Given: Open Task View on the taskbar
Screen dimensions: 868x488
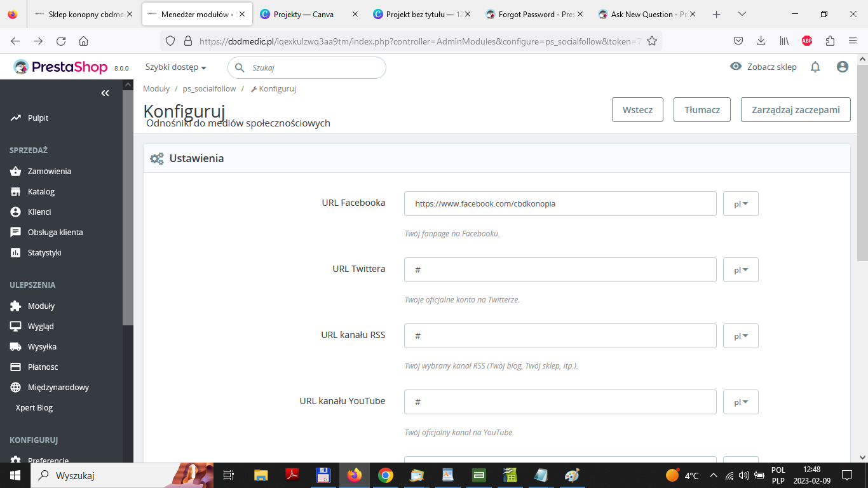Looking at the screenshot, I should [229, 475].
